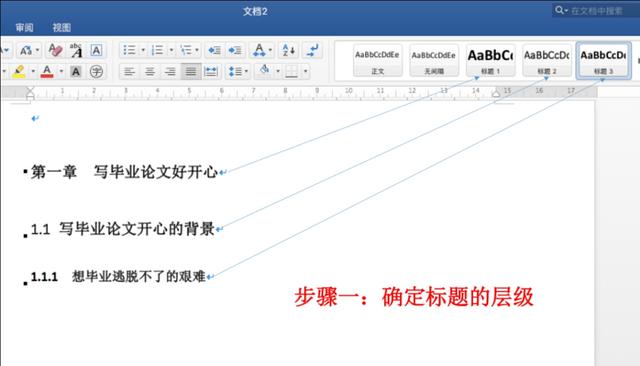The image size is (640, 366).
Task: Apply red font color
Action: [47, 71]
